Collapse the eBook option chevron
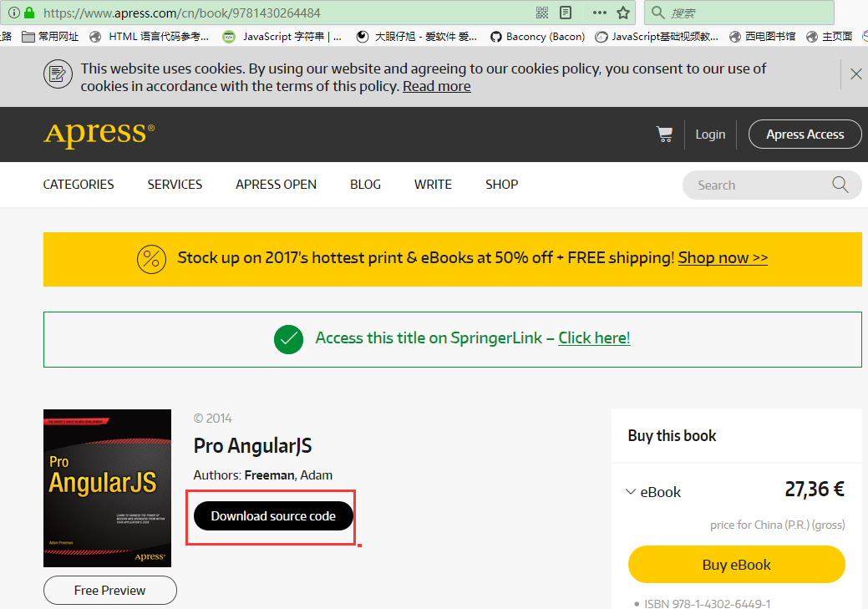Screen dimensions: 868x609 click(631, 492)
